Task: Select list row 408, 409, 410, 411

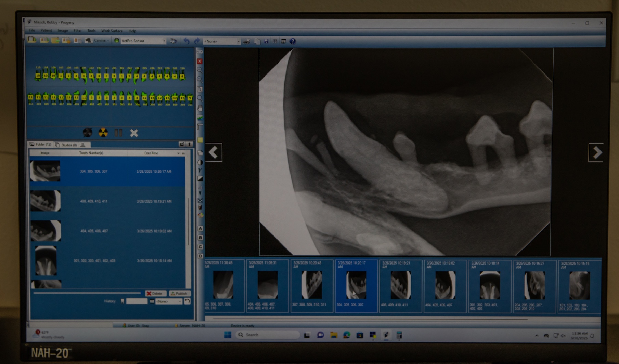Action: [107, 201]
